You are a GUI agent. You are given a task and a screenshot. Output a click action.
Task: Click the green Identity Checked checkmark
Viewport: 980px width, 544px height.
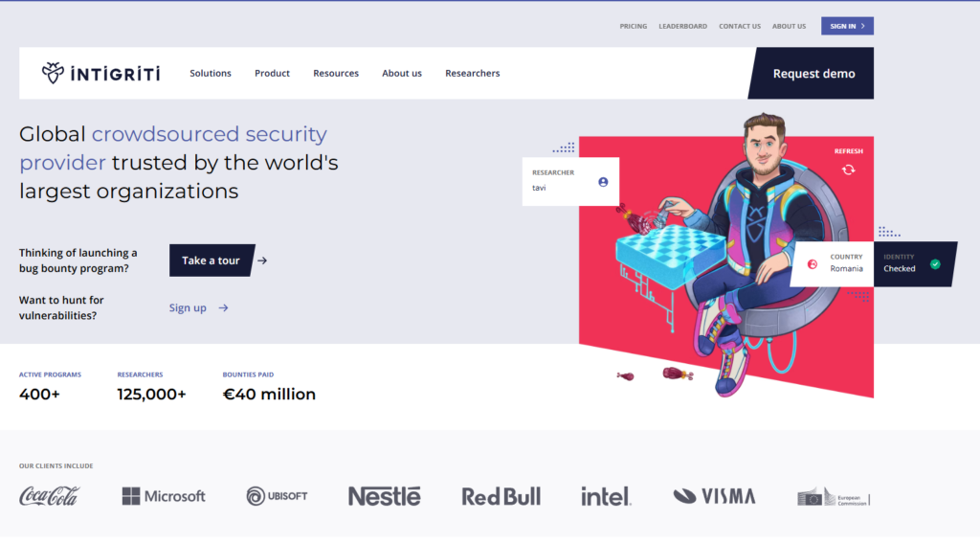(935, 264)
